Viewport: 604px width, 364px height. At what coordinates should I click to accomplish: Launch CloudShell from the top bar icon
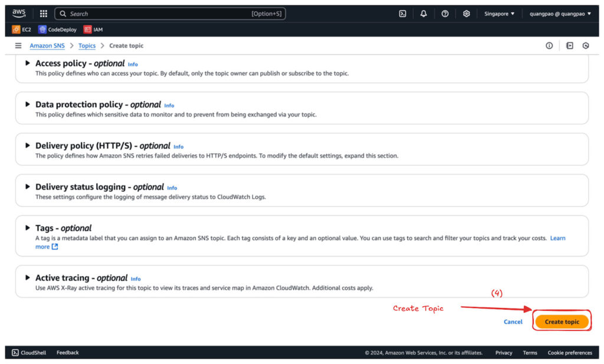pyautogui.click(x=402, y=14)
